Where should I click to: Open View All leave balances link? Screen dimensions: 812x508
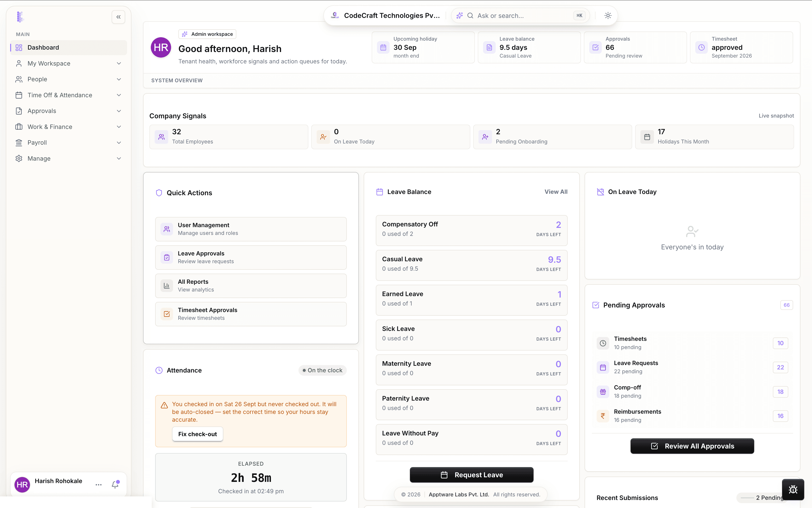tap(556, 192)
